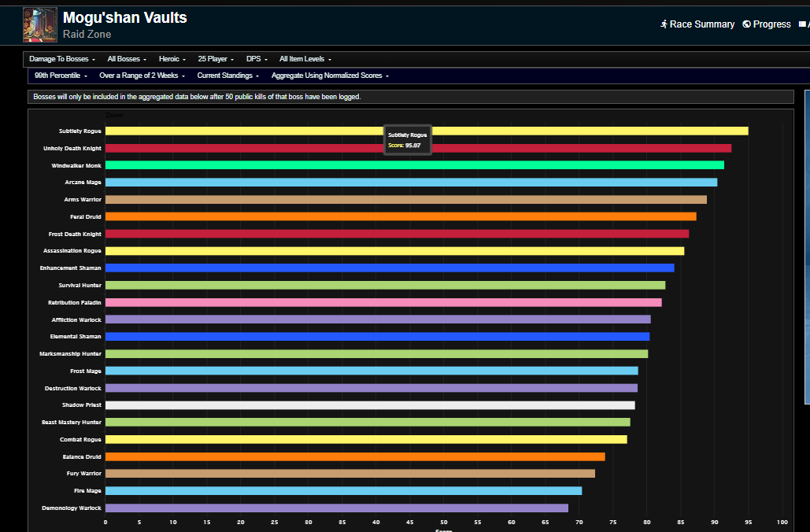Image resolution: width=810 pixels, height=532 pixels.
Task: Click the Arms Warrior bar
Action: point(406,199)
